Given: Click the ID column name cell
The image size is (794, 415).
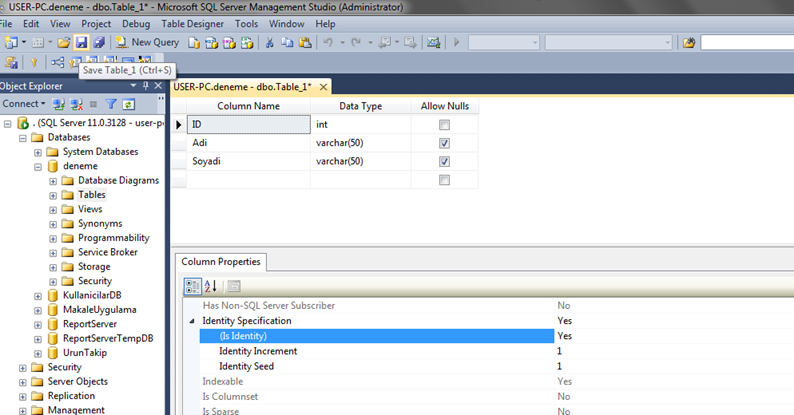Looking at the screenshot, I should coord(249,124).
